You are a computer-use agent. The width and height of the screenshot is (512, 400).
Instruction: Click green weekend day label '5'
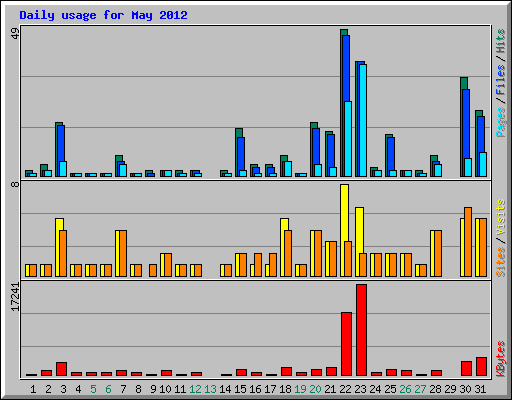click(93, 389)
